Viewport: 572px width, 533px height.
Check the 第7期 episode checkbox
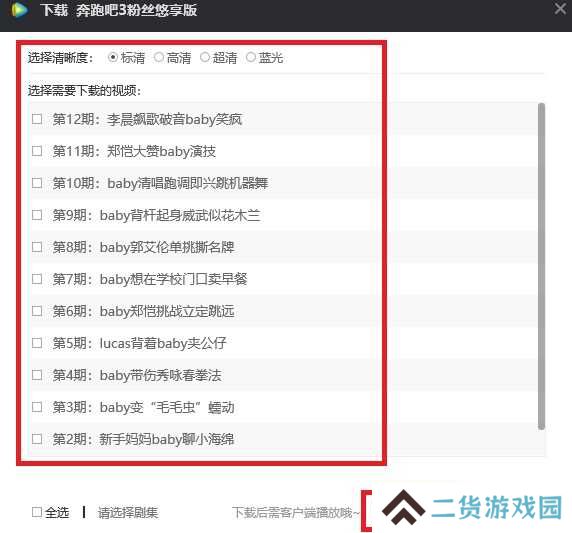point(37,279)
